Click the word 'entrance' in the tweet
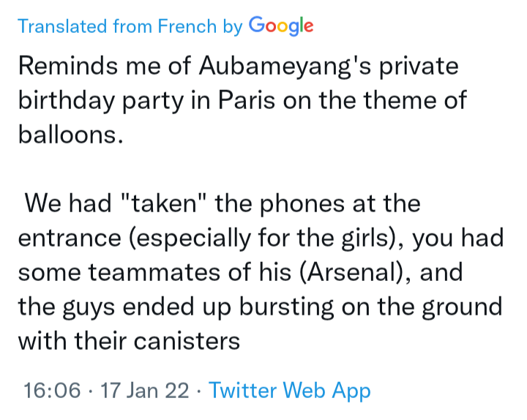527x420 pixels. 70,239
